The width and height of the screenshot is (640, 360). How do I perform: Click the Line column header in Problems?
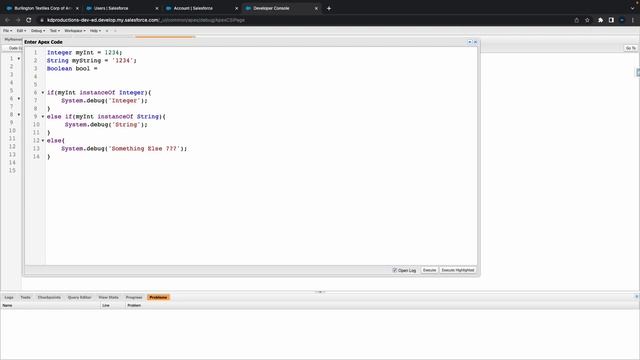click(x=113, y=305)
